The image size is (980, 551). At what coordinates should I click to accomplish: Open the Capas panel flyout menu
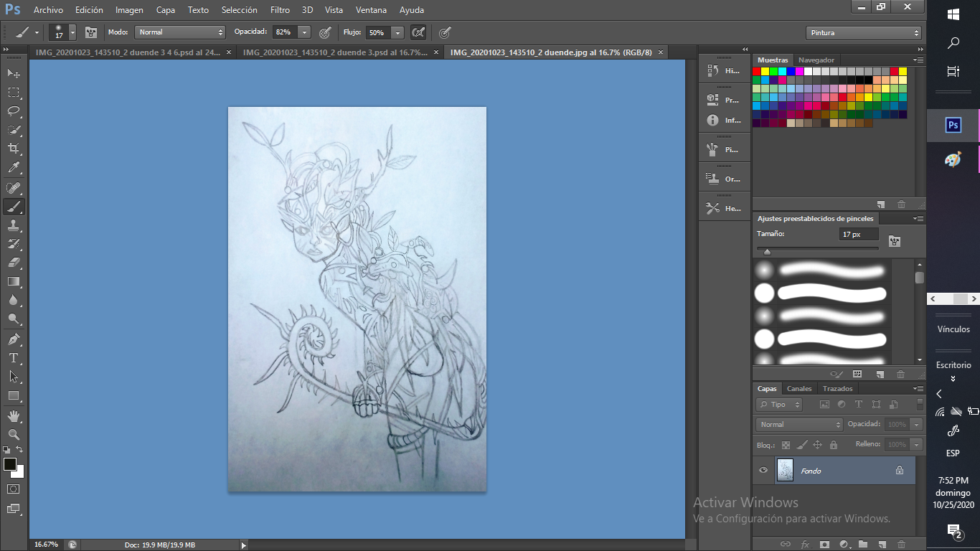pyautogui.click(x=918, y=388)
